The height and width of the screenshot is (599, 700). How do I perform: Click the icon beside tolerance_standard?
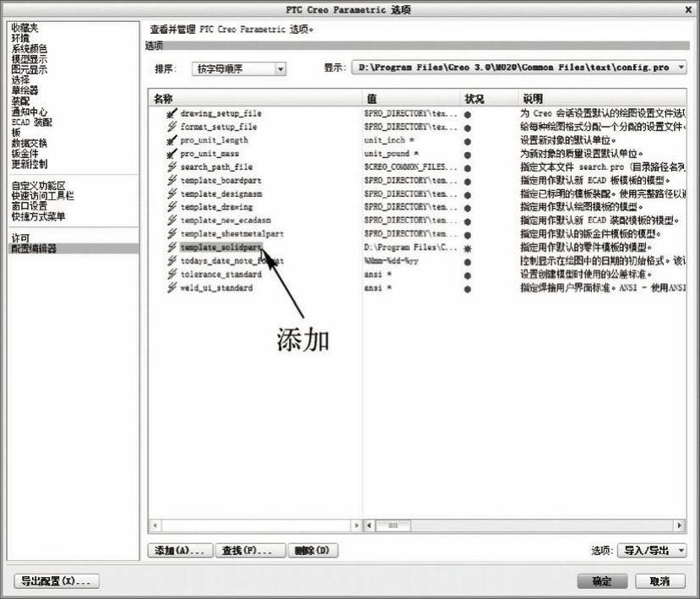[x=171, y=275]
